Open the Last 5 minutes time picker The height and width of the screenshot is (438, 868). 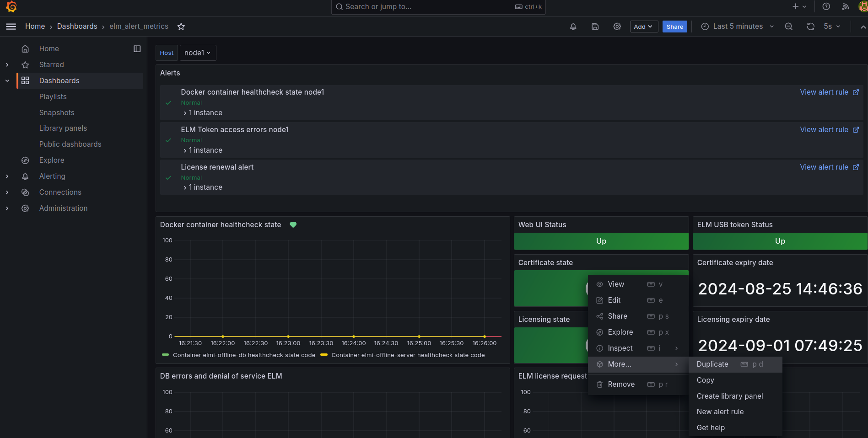coord(737,27)
